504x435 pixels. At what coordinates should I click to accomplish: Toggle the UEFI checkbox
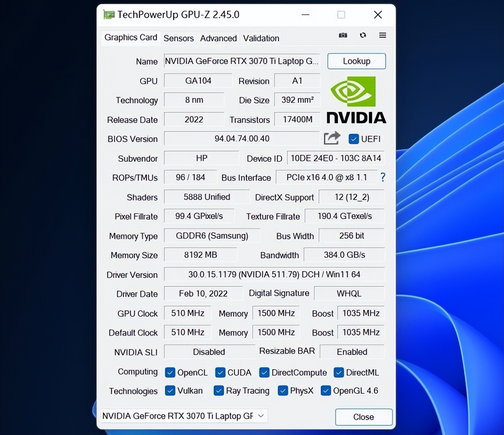click(x=354, y=139)
